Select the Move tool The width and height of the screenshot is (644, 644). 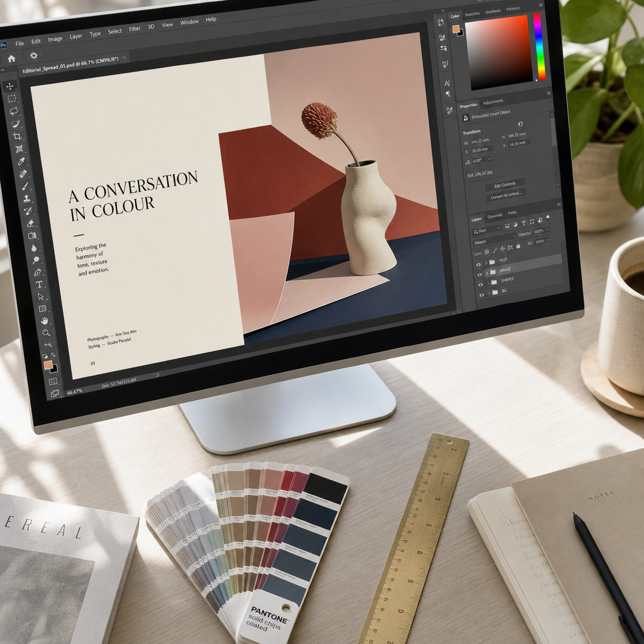click(x=10, y=86)
